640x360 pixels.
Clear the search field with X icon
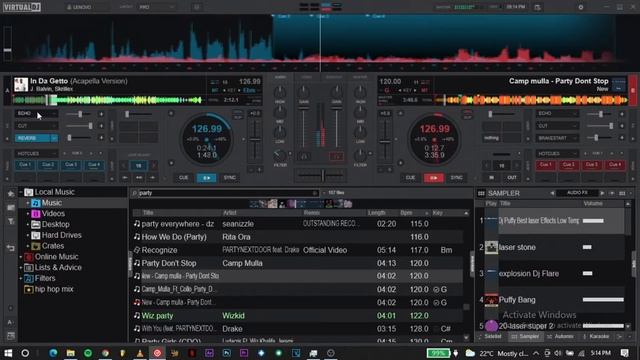[x=315, y=193]
